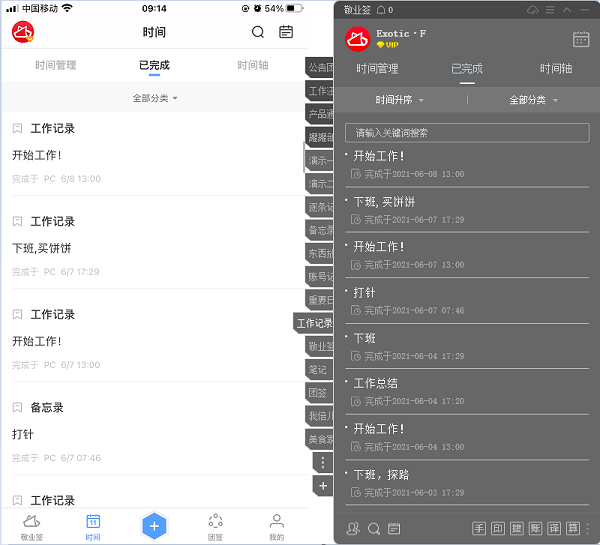Click the 印 tool icon in desktop toolbar
The height and width of the screenshot is (545, 600).
pos(497,529)
